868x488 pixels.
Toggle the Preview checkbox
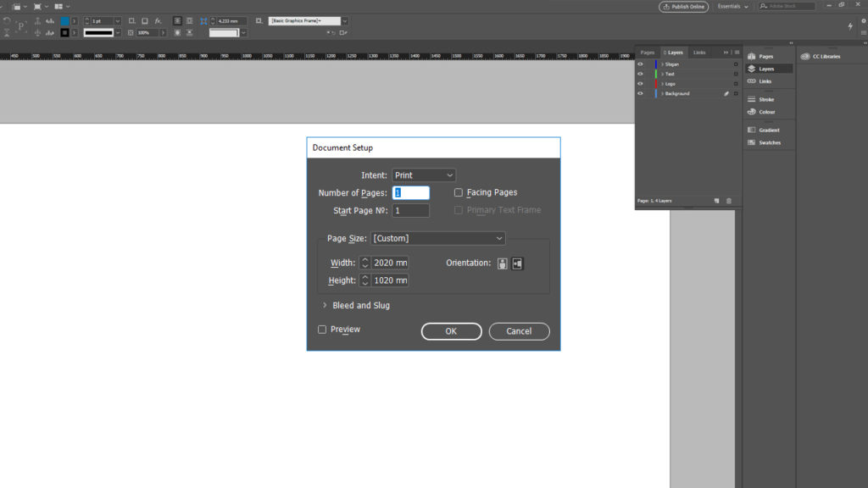[x=322, y=329]
